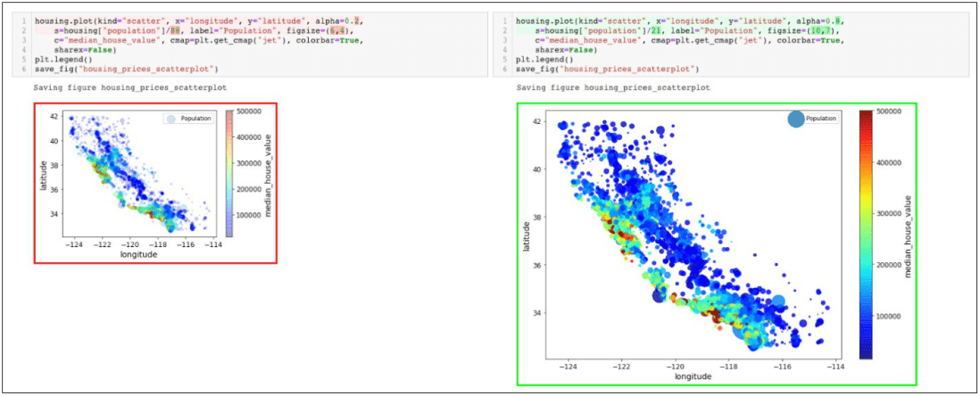Click the large Population legend circle in right plot

pyautogui.click(x=795, y=119)
